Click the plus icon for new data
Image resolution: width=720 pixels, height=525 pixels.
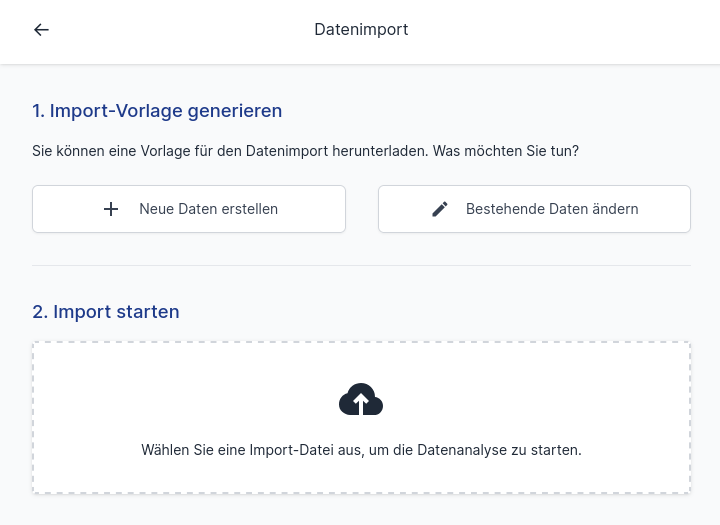click(111, 209)
